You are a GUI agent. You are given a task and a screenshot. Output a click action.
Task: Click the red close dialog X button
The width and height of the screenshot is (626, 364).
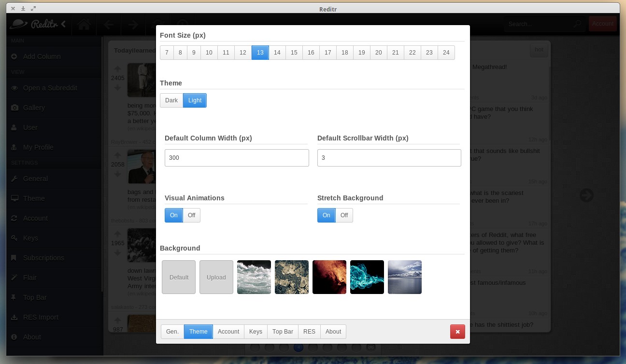pyautogui.click(x=457, y=332)
